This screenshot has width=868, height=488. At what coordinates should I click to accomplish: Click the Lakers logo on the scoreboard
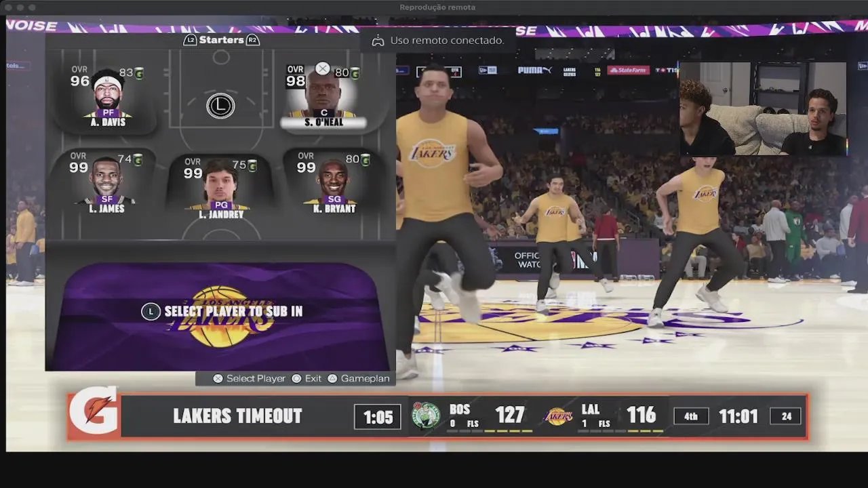559,416
